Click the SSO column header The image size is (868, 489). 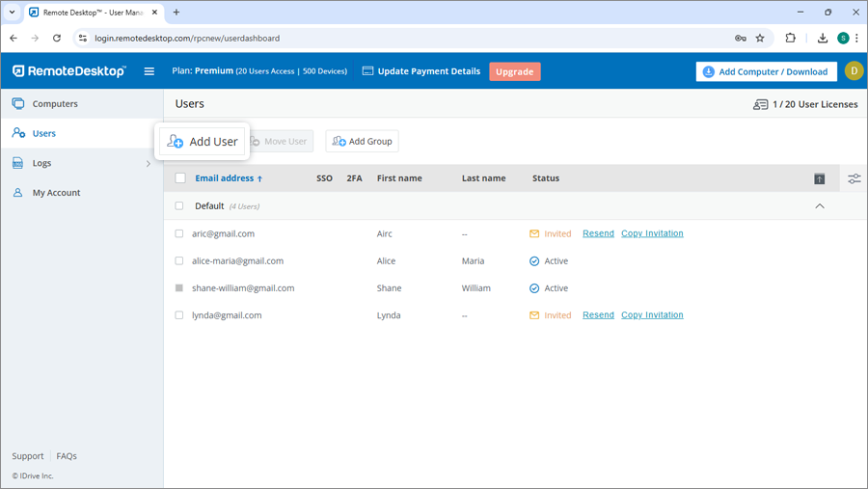324,178
